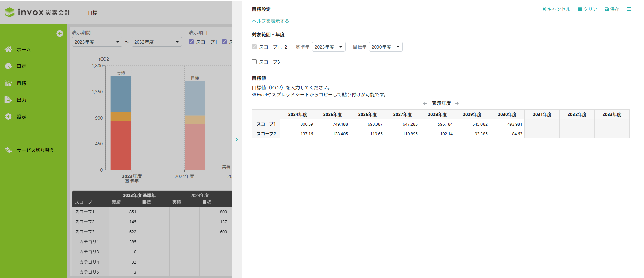The width and height of the screenshot is (644, 278).
Task: Open the display period end 2032年度 dropdown
Action: [156, 42]
